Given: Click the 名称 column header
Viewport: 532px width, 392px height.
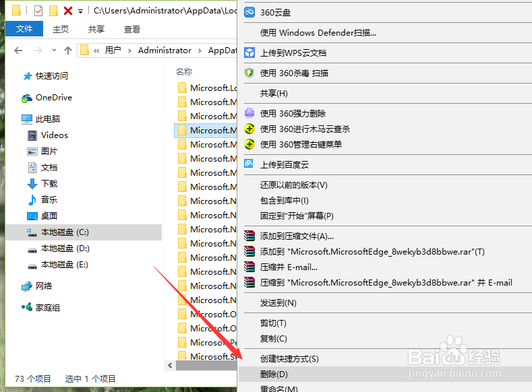Looking at the screenshot, I should click(x=184, y=72).
